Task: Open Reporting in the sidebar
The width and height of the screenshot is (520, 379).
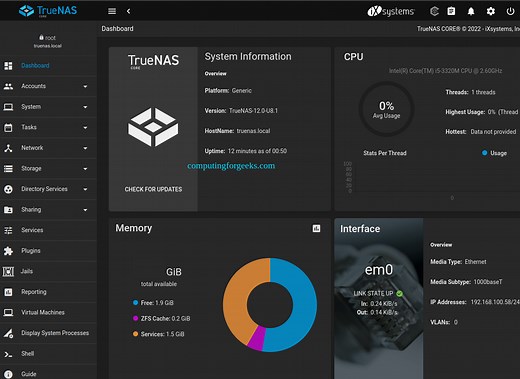Action: 48,292
